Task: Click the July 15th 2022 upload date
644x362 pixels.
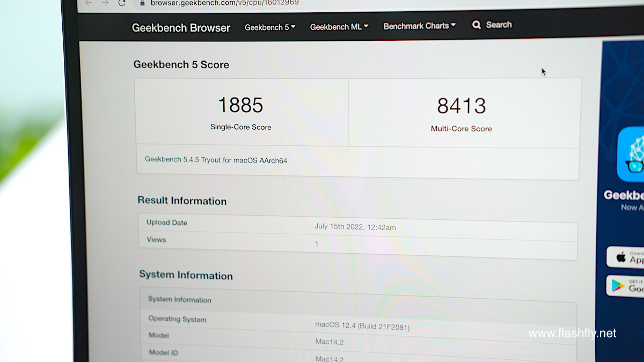Action: 355,227
